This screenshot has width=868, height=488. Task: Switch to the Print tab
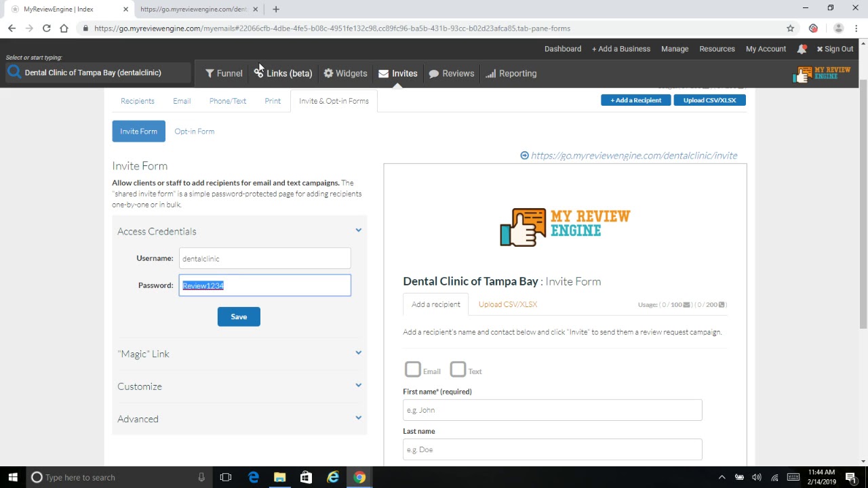click(x=273, y=101)
